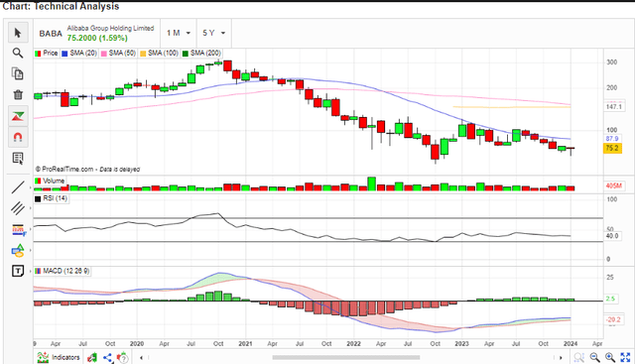Toggle the red magnet snap tool
Image resolution: width=635 pixels, height=364 pixels.
[x=18, y=137]
